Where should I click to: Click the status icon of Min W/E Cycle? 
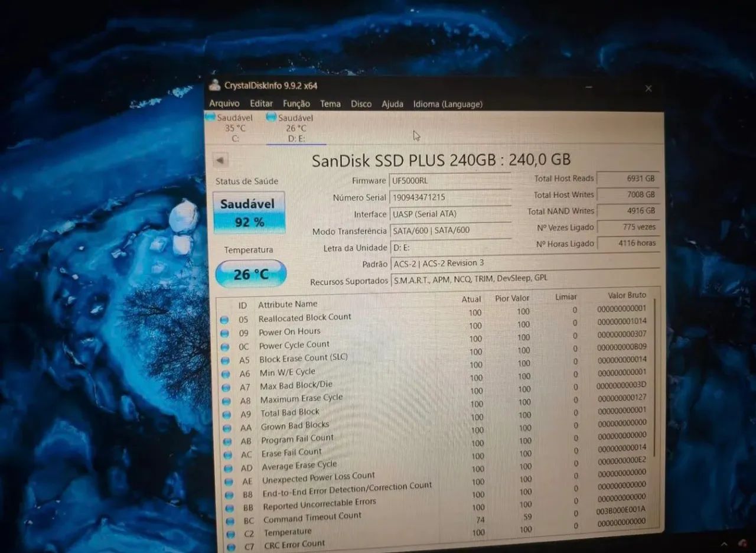(226, 374)
